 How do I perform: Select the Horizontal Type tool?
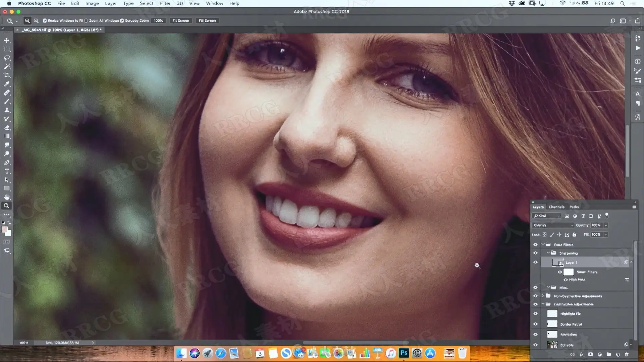tap(7, 171)
